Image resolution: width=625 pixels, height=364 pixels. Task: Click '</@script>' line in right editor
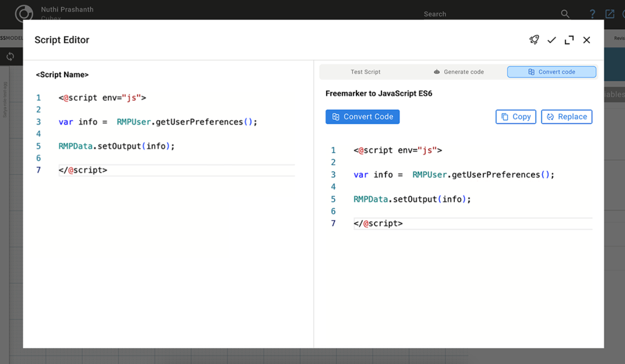(x=378, y=223)
